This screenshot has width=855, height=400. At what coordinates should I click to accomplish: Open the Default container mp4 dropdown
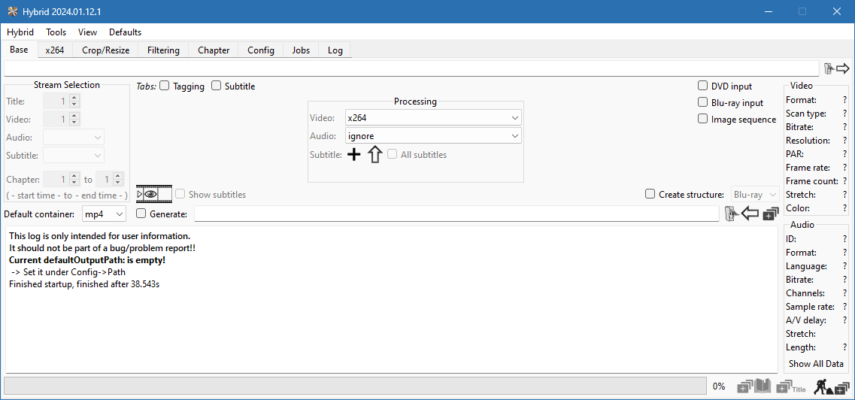click(105, 214)
